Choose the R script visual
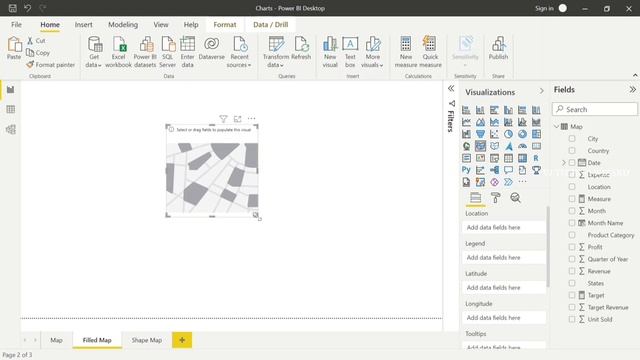The width and height of the screenshot is (640, 360). tap(536, 158)
